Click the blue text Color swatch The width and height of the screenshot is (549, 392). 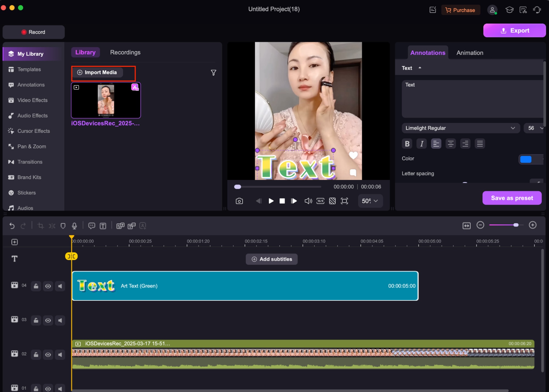point(526,159)
